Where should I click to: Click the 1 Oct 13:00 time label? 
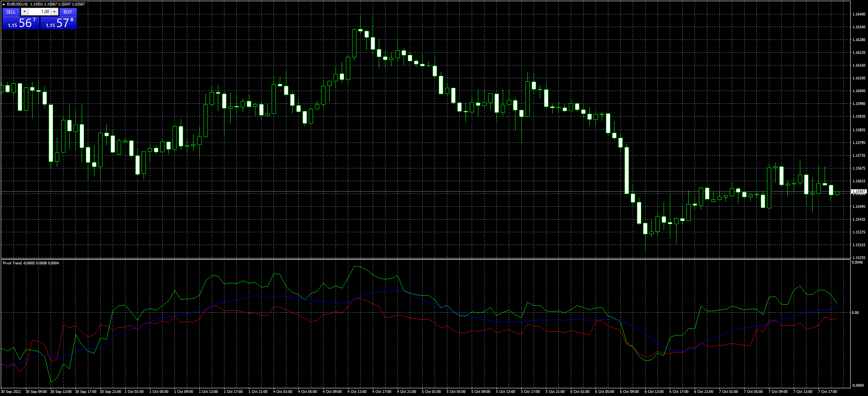click(x=208, y=392)
